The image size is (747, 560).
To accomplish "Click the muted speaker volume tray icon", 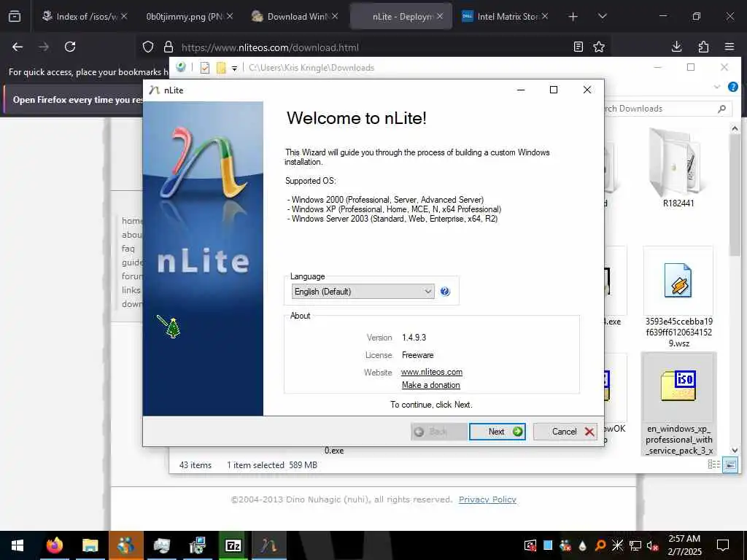I will click(x=653, y=545).
